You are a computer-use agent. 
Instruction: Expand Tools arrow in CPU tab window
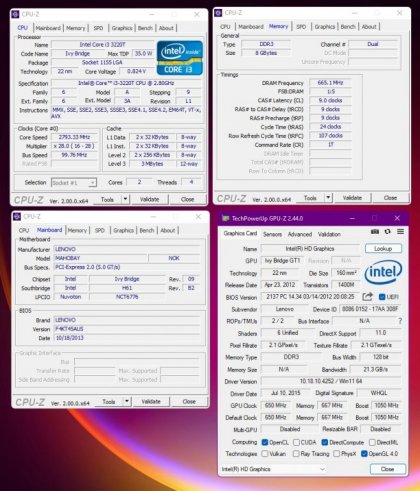coord(125,199)
